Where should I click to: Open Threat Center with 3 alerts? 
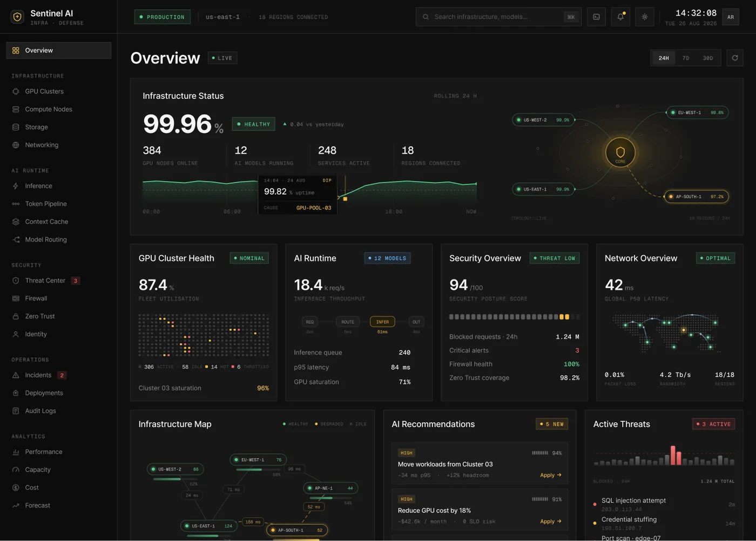pos(58,280)
